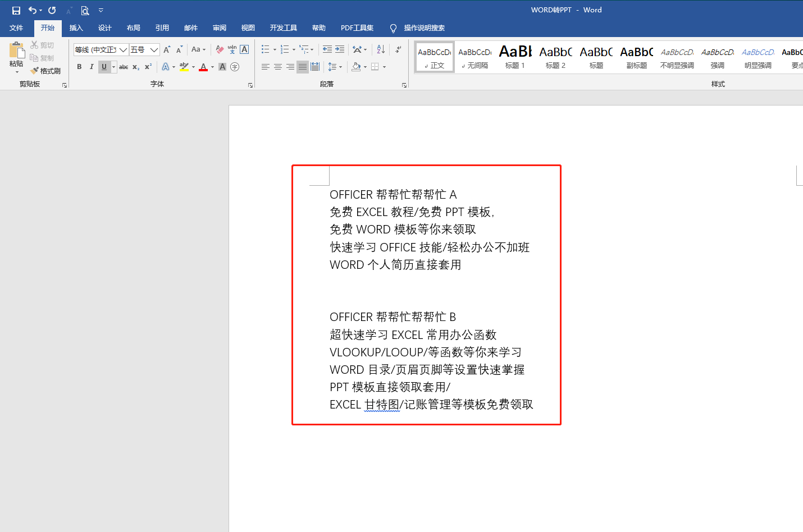Apply numbered list
Image resolution: width=803 pixels, height=532 pixels.
pos(285,49)
